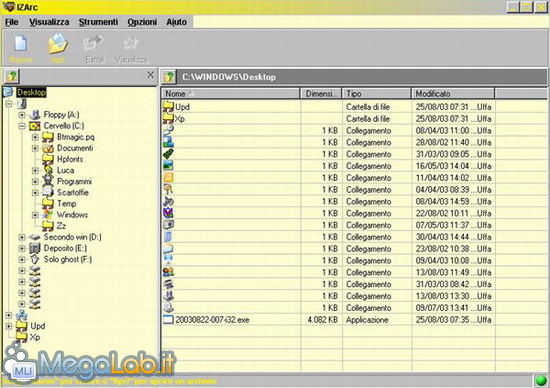Expand the Floppy (A:) drive node
Image resolution: width=550 pixels, height=388 pixels.
22,115
